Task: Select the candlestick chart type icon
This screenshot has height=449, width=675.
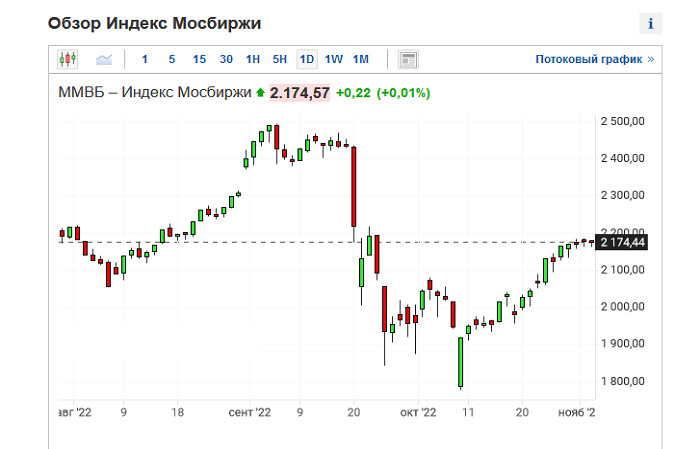Action: 68,59
